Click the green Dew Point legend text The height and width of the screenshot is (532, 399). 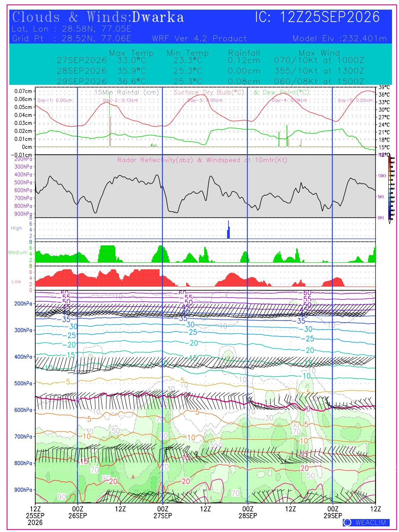click(x=282, y=92)
